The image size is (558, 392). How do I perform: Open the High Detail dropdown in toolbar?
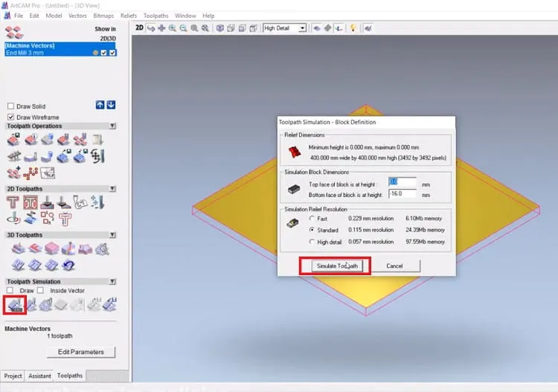(x=302, y=28)
